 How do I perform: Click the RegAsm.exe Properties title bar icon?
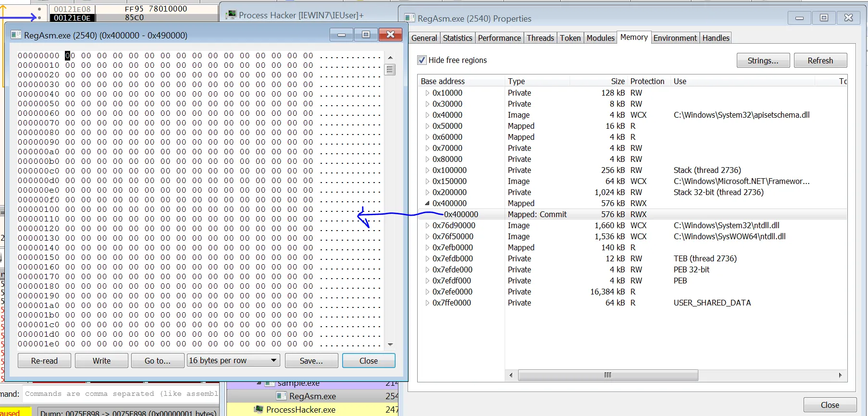coord(409,18)
